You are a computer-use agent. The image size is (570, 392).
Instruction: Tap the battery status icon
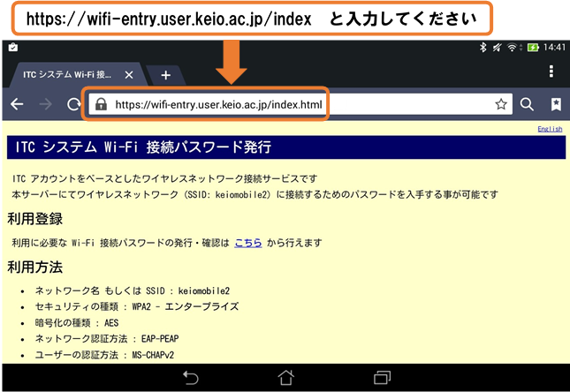(x=533, y=47)
